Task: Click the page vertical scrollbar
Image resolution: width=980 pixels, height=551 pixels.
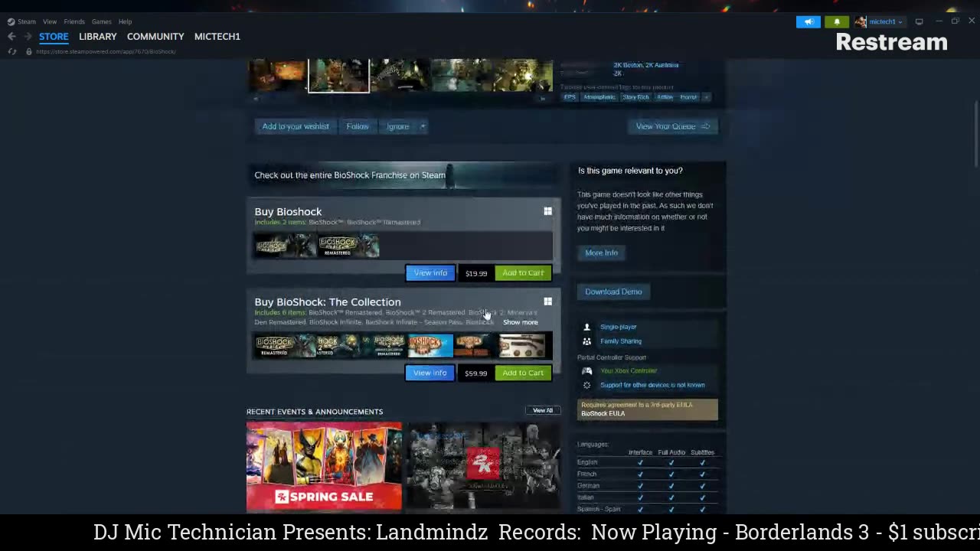Action: (976, 134)
